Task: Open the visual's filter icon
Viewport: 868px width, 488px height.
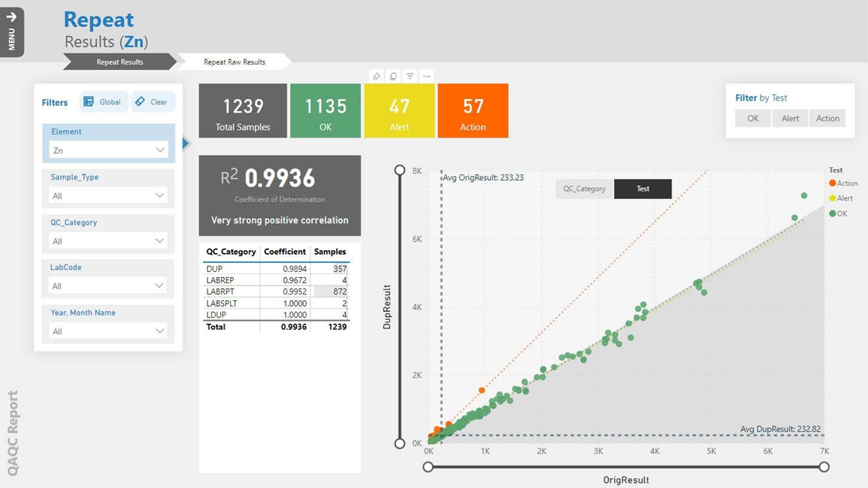Action: [x=409, y=75]
